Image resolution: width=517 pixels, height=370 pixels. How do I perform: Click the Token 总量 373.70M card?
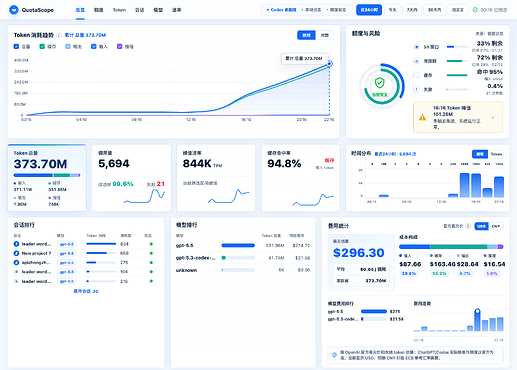(x=47, y=178)
